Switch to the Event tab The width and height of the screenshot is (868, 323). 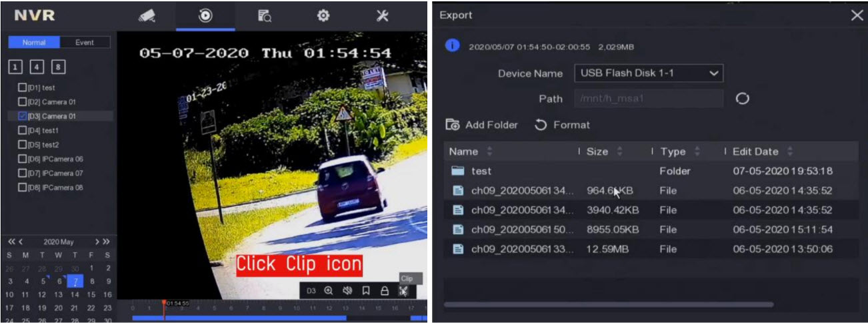tap(85, 42)
